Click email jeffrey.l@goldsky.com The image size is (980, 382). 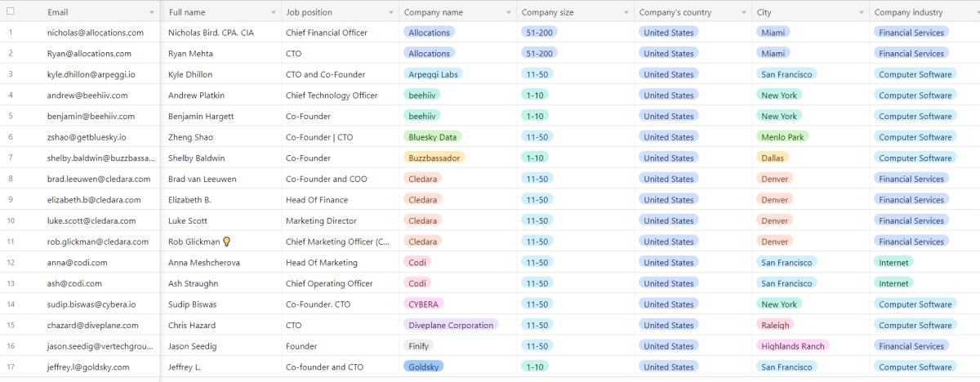(88, 367)
